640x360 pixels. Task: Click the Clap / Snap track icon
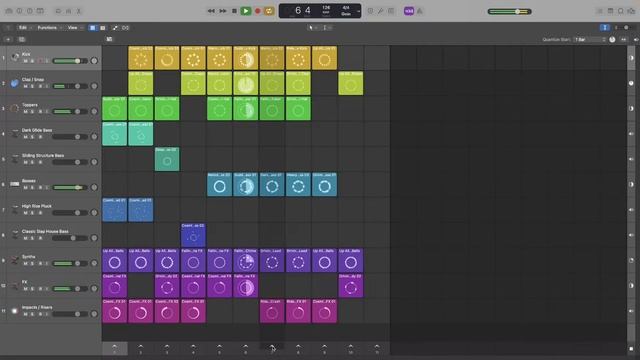point(15,83)
